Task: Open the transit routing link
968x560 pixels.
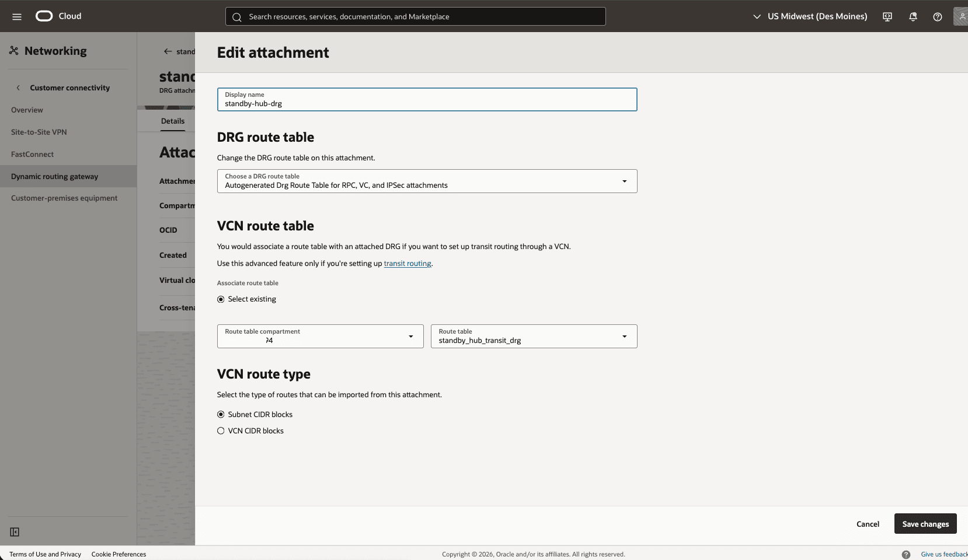Action: pyautogui.click(x=407, y=263)
